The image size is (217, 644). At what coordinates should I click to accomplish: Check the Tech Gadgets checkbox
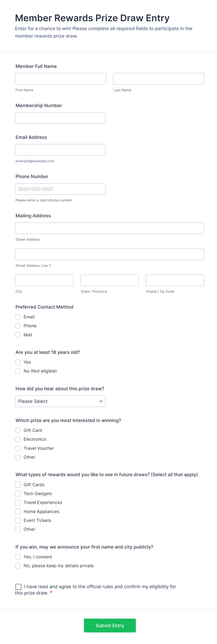coord(18,493)
